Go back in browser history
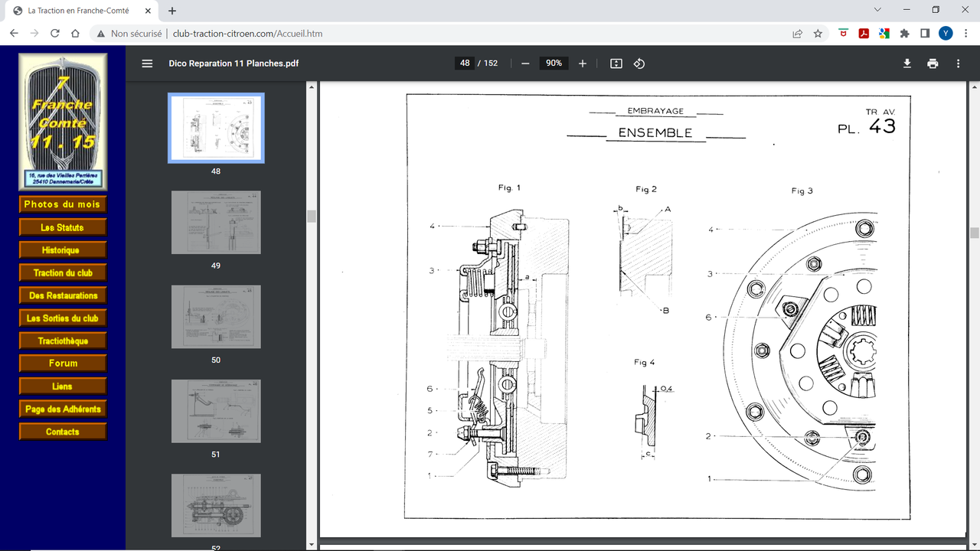The width and height of the screenshot is (980, 551). 14,34
